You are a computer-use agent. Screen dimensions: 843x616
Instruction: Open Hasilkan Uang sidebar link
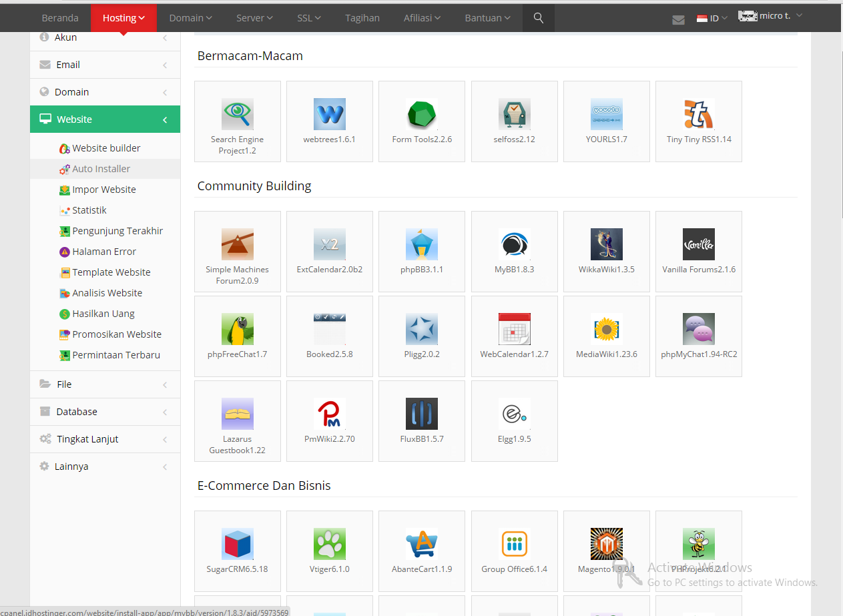tap(97, 314)
